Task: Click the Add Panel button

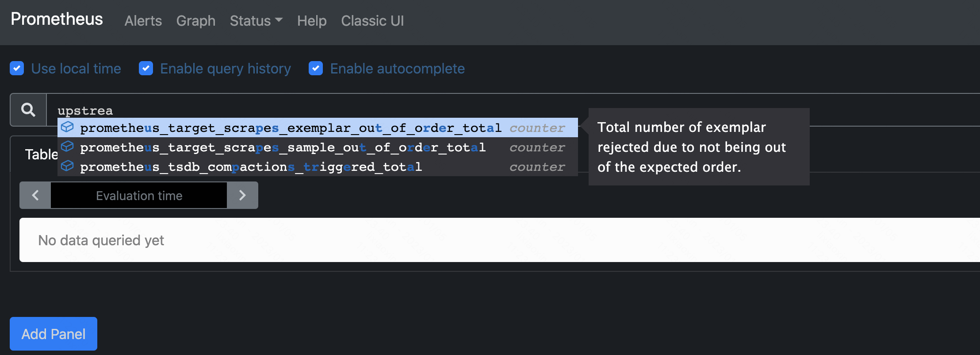Action: point(54,334)
